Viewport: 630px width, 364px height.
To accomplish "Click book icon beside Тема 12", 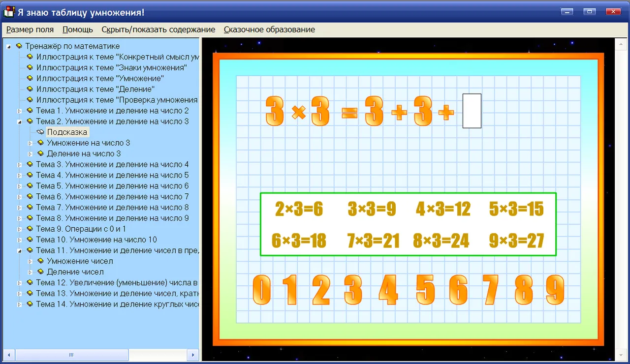I will click(x=30, y=283).
